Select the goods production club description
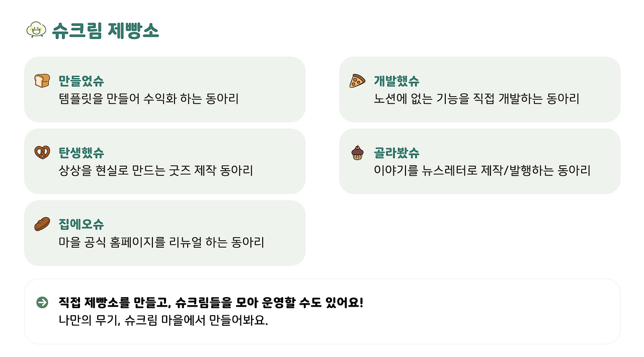 (x=155, y=171)
